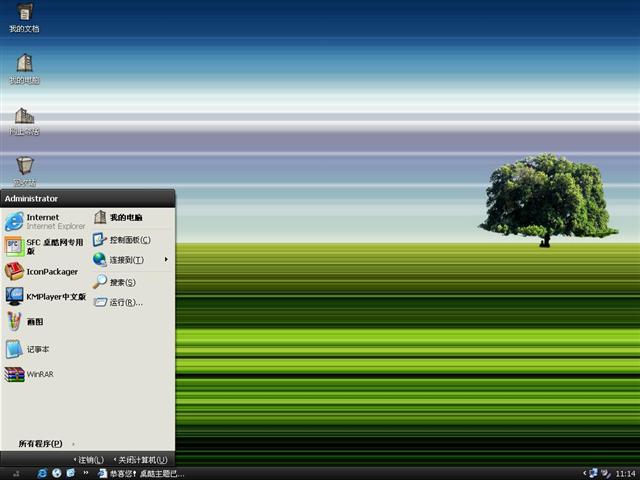Viewport: 640px width, 480px height.
Task: Switch to the 恭喜您! 桌酷主题 taskbar window
Action: pyautogui.click(x=140, y=473)
